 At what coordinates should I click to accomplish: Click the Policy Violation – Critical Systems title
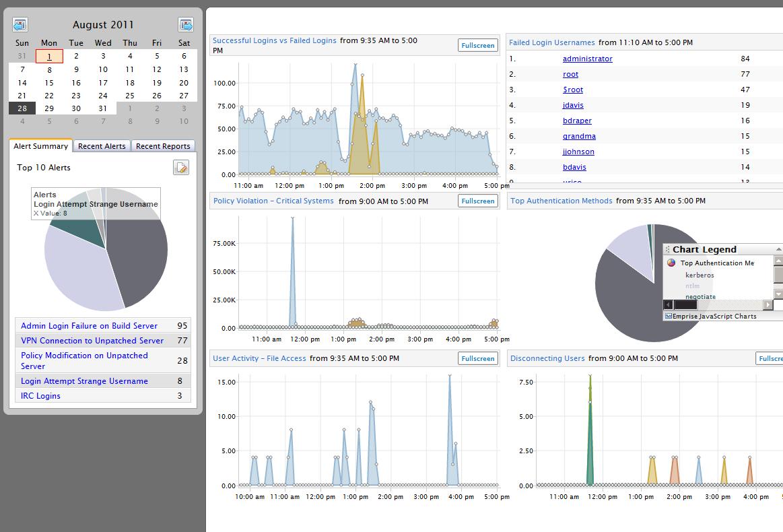click(x=273, y=201)
